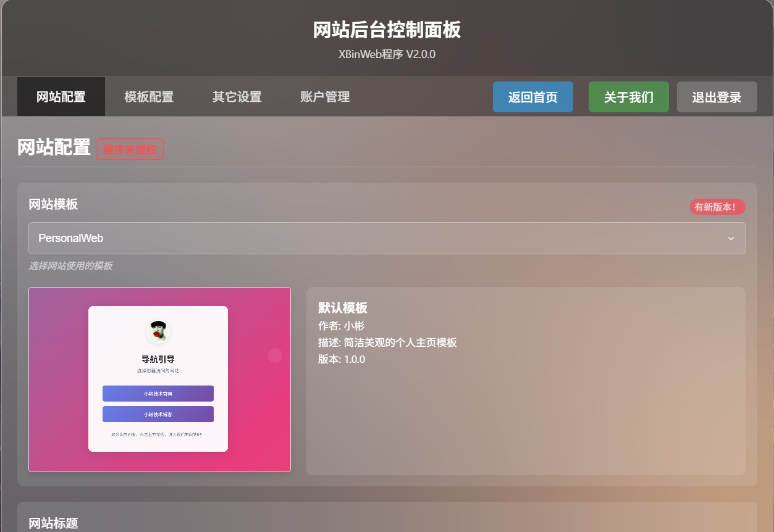The image size is (774, 532).
Task: Open the 其它设置 tab
Action: 237,97
